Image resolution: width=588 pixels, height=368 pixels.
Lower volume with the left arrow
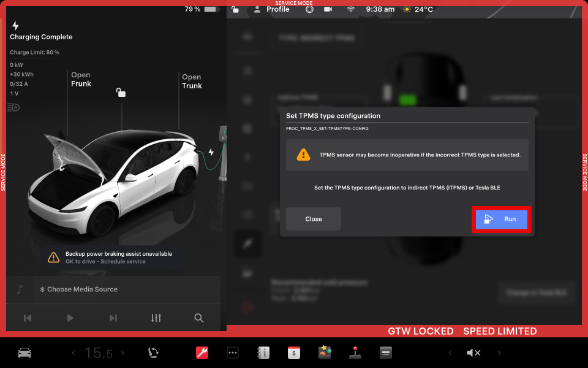pyautogui.click(x=450, y=353)
